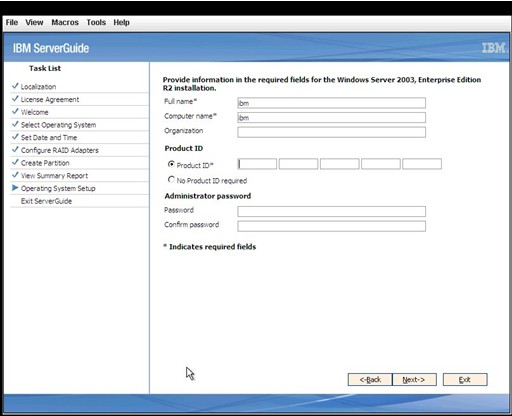Focus the Full name text field
This screenshot has height=416, width=512.
[x=332, y=103]
